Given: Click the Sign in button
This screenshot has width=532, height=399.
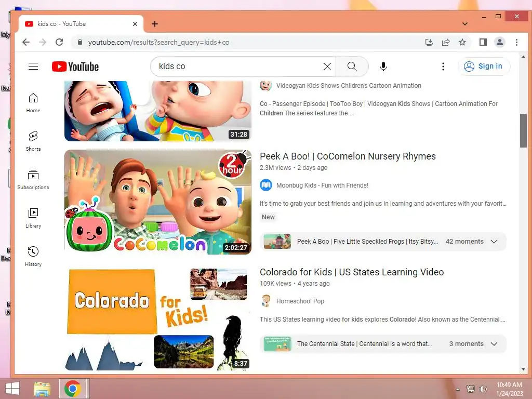Looking at the screenshot, I should point(484,66).
